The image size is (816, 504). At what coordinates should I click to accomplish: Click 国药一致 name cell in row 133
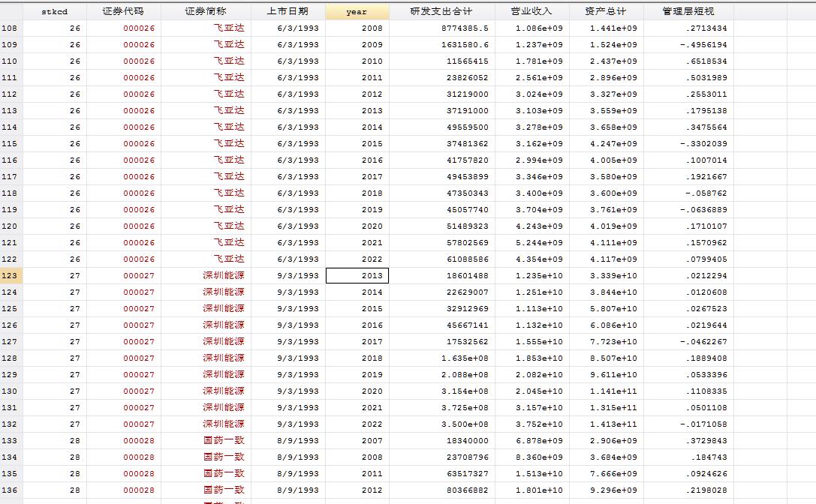(x=206, y=440)
